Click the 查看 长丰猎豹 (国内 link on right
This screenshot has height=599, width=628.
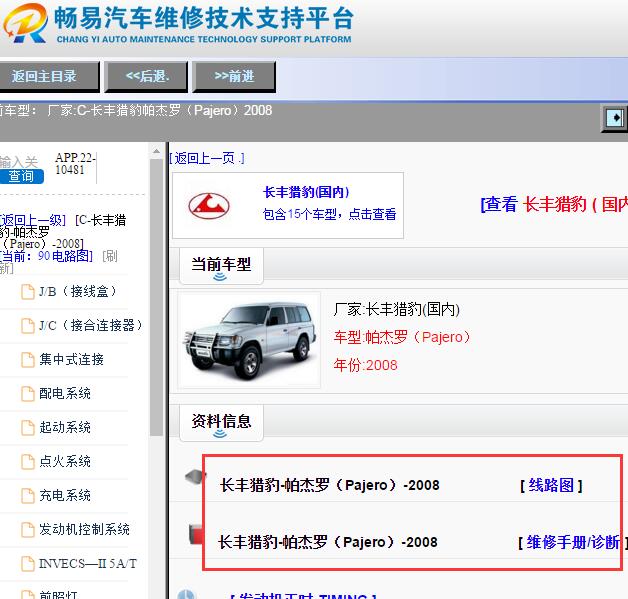click(x=554, y=204)
